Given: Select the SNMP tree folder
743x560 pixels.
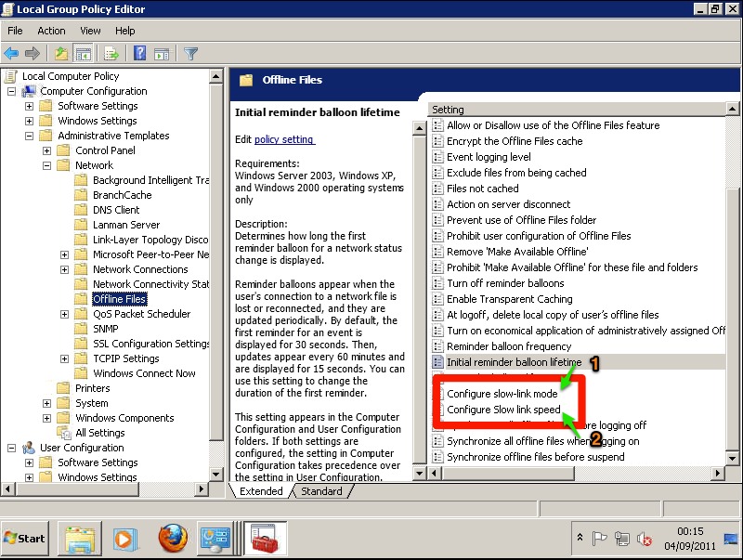Looking at the screenshot, I should (x=106, y=329).
